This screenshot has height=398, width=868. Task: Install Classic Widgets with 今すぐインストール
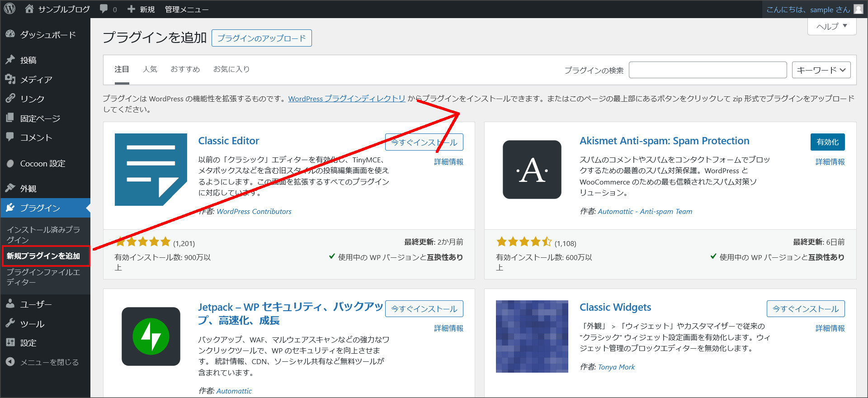[x=806, y=308]
